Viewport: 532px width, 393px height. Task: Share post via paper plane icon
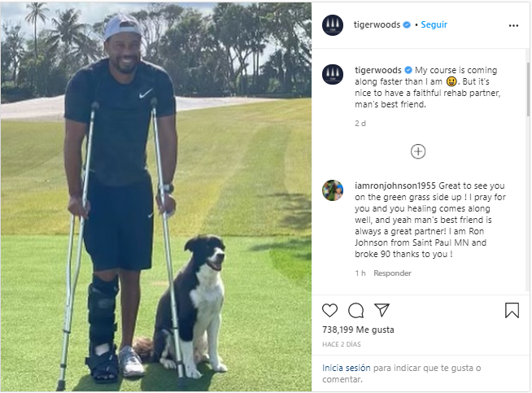point(382,310)
